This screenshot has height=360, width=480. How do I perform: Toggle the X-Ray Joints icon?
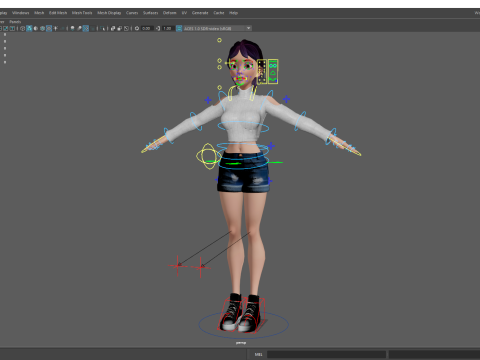(126, 28)
